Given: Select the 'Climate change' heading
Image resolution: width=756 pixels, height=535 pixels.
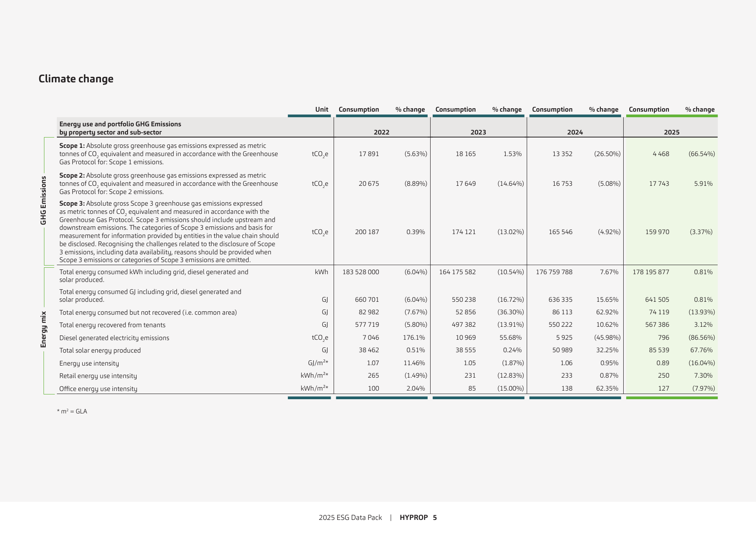Looking at the screenshot, I should [x=76, y=79].
